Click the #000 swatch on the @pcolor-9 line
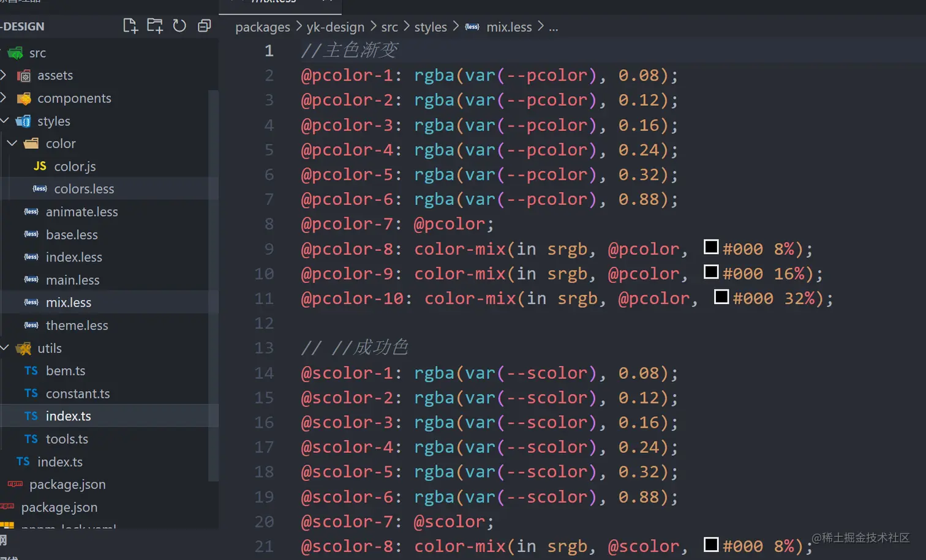926x560 pixels. (711, 272)
